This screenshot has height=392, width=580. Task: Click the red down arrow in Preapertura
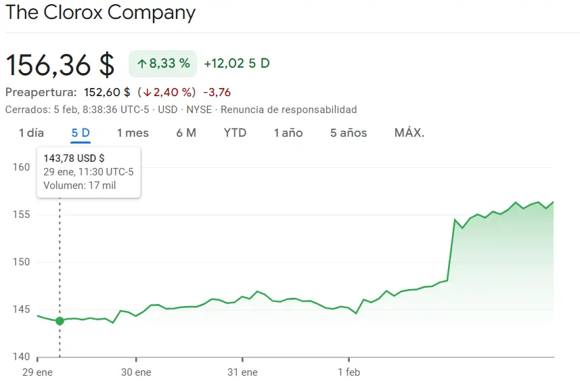(148, 92)
